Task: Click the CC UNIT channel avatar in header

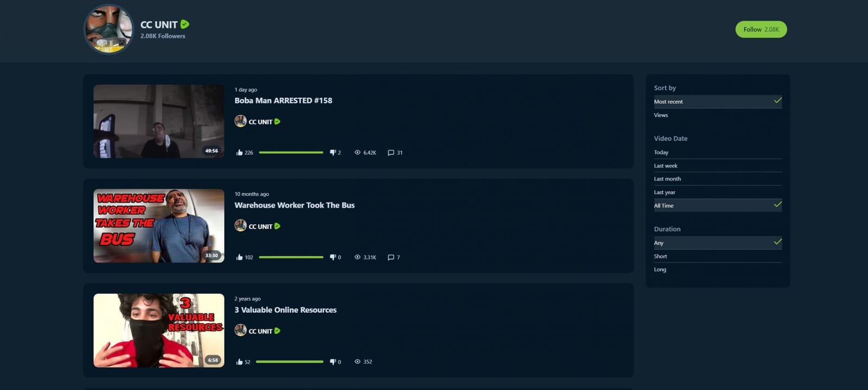Action: pyautogui.click(x=108, y=29)
